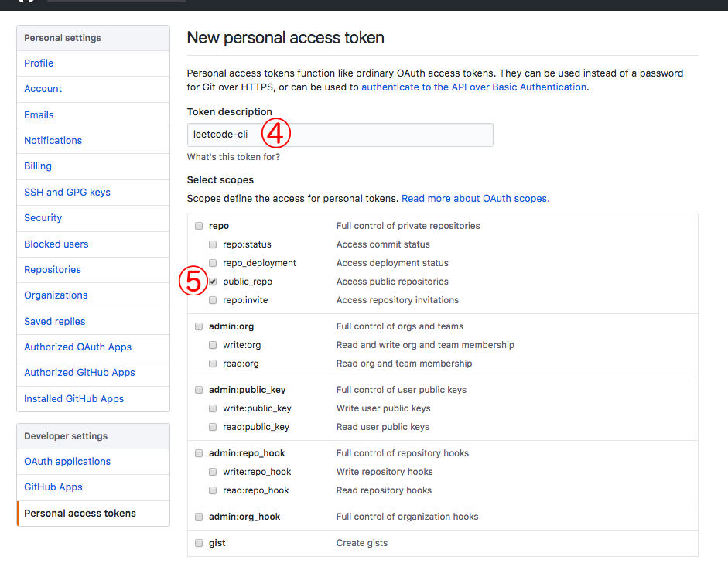The width and height of the screenshot is (728, 577).
Task: Click the 'New personal access token' heading
Action: point(285,38)
